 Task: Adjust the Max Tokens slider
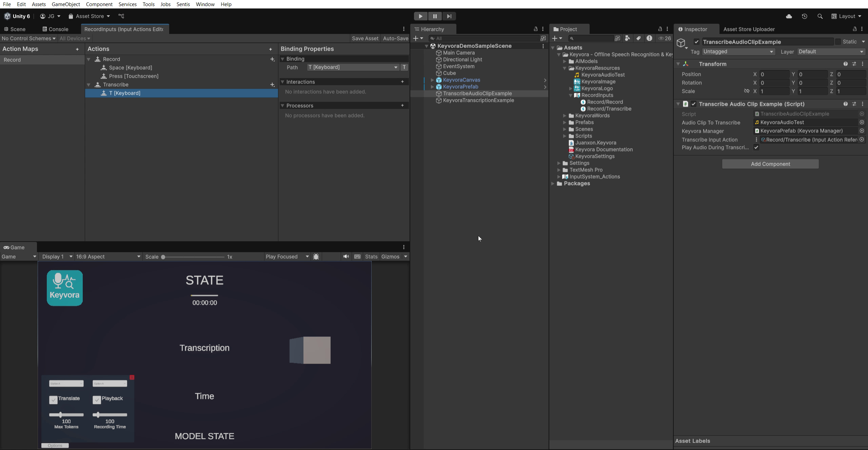[x=66, y=415]
